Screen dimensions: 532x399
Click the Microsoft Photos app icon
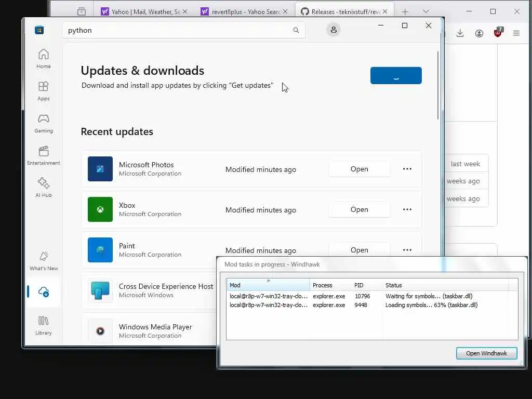[100, 169]
